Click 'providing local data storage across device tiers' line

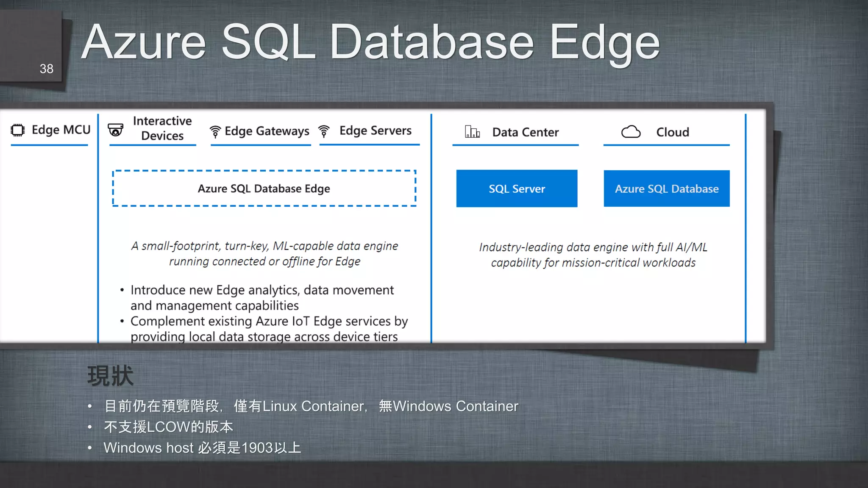tap(264, 336)
